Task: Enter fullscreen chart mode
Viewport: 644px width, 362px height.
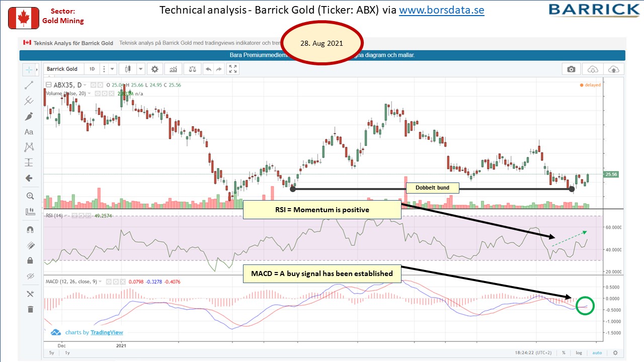Action: coord(233,69)
